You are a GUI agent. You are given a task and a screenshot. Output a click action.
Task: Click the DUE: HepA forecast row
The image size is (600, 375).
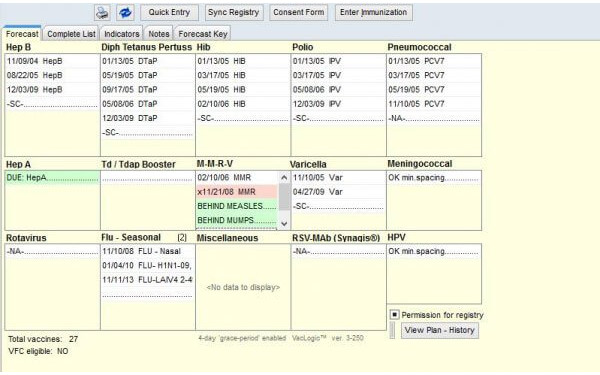coord(52,178)
